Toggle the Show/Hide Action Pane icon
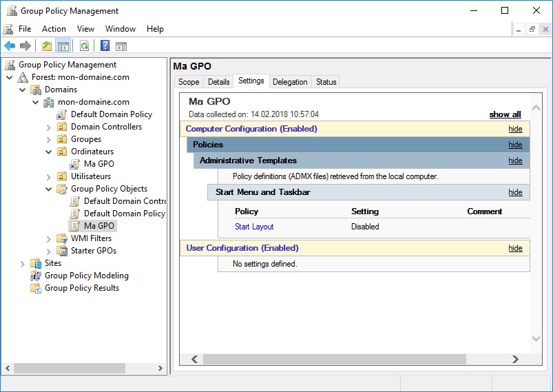553x392 pixels. [x=121, y=46]
